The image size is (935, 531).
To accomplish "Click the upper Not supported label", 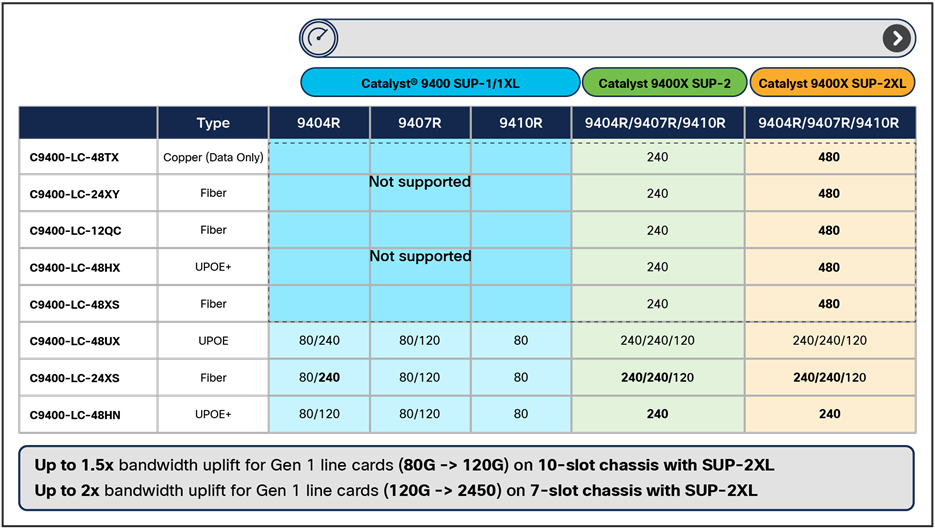I will click(420, 181).
